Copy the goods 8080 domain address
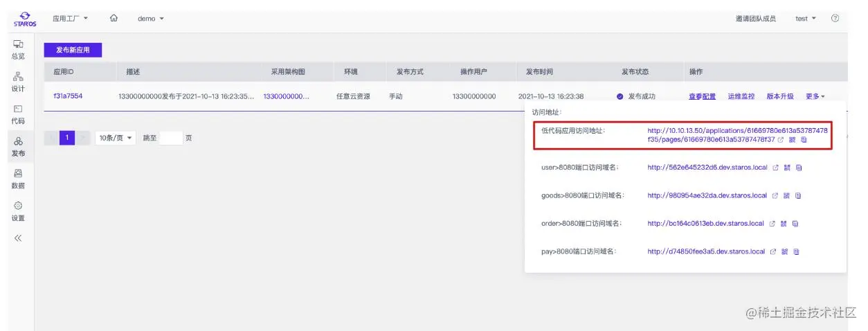The width and height of the screenshot is (868, 331). click(x=797, y=196)
